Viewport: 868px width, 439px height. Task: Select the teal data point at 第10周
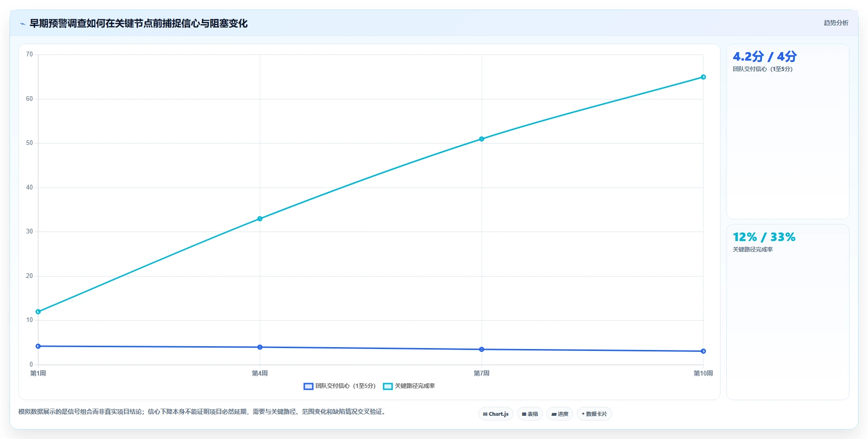click(704, 77)
